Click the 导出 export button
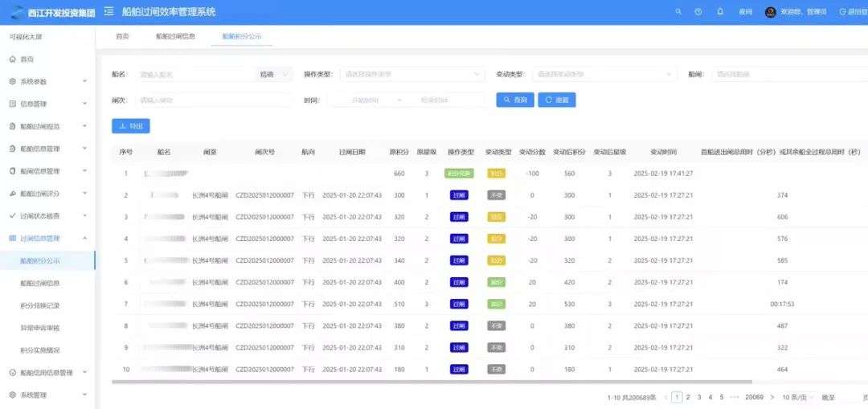 (x=130, y=126)
